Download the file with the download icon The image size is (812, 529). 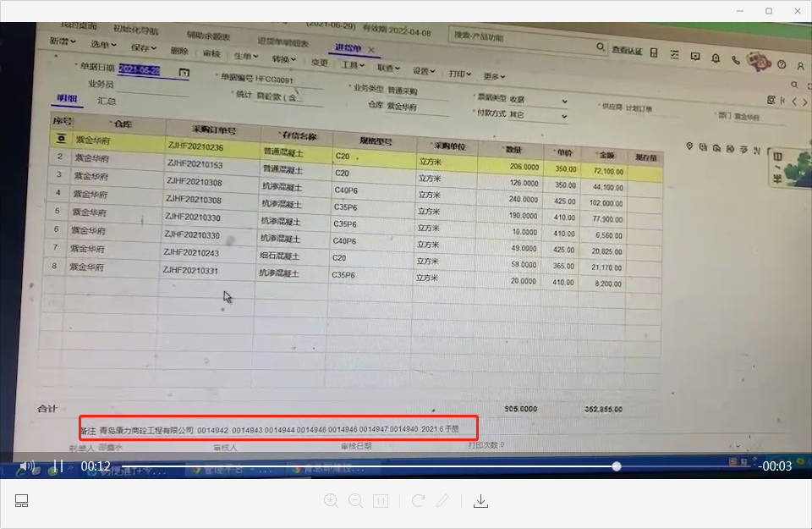[480, 500]
